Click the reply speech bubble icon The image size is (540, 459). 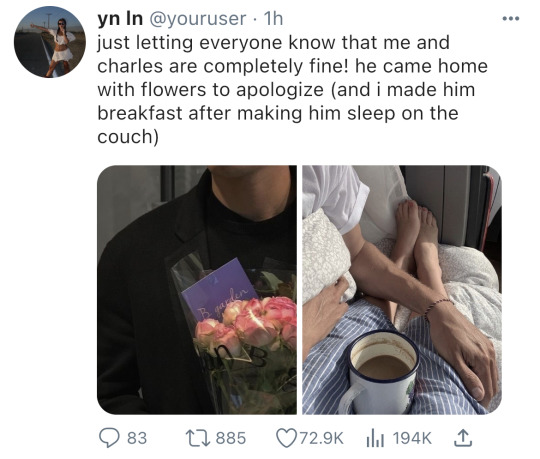(109, 438)
